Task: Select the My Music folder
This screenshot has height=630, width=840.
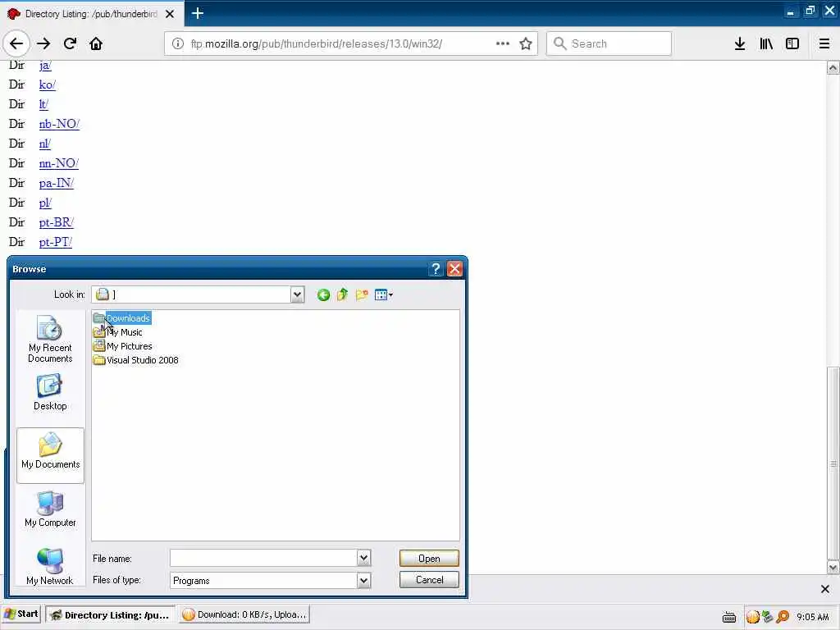Action: (x=117, y=332)
